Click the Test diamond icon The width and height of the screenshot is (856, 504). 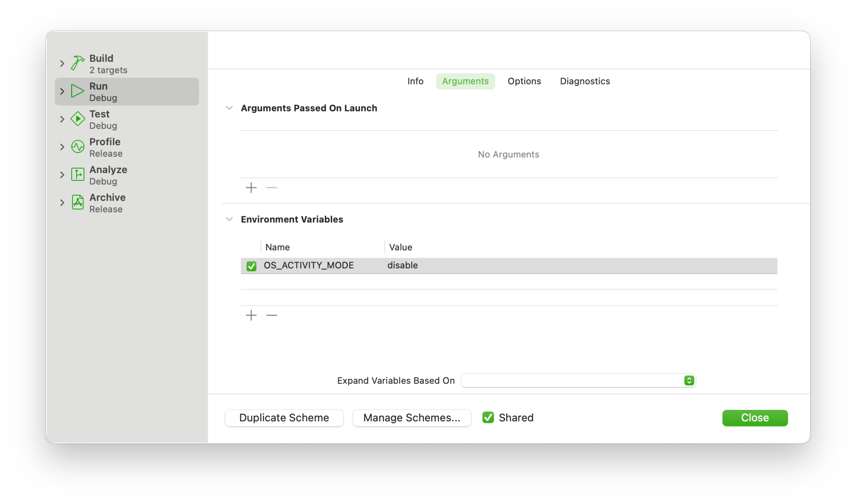coord(78,119)
